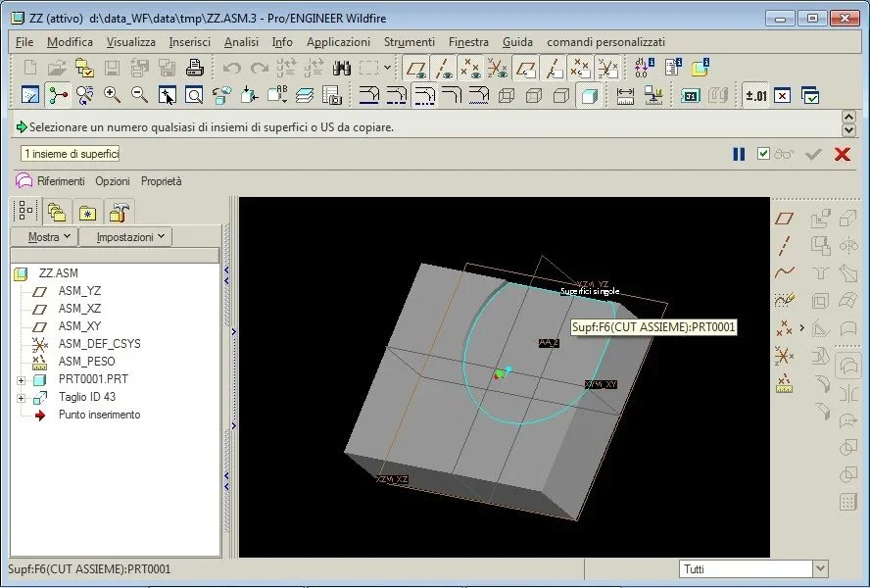This screenshot has height=588, width=870.
Task: Click the plus-minus .01 tolerance icon
Action: point(755,95)
